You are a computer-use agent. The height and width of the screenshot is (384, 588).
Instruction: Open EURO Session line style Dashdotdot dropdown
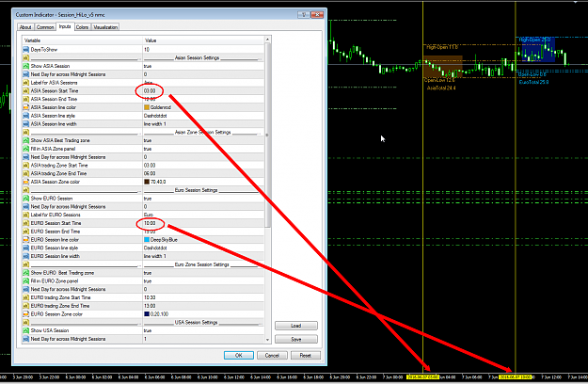(x=203, y=248)
